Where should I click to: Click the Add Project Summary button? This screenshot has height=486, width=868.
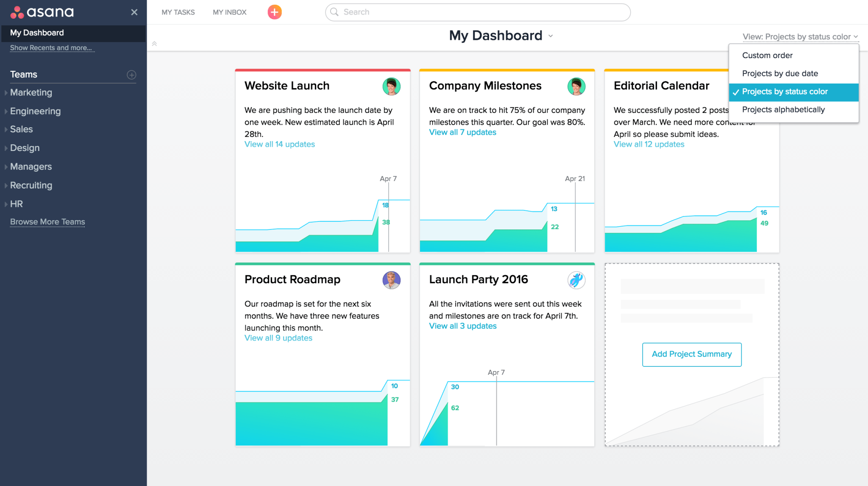click(691, 354)
